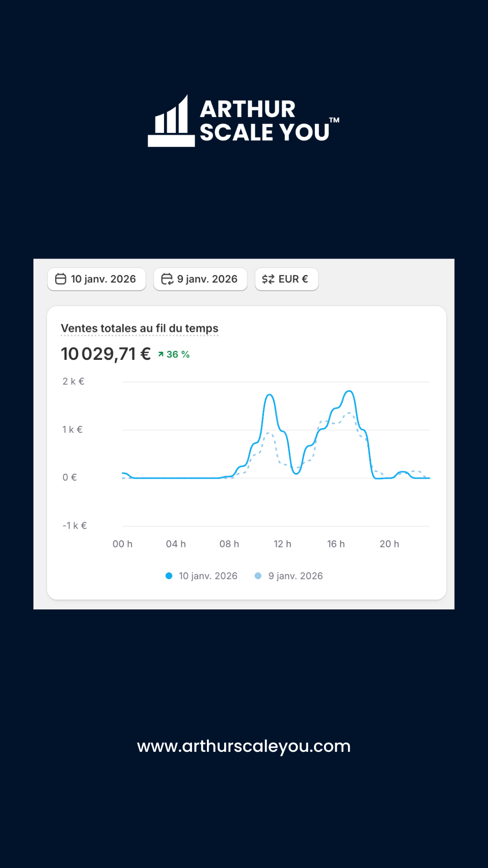This screenshot has width=488, height=868.
Task: Click the 12 h axis label
Action: (282, 544)
